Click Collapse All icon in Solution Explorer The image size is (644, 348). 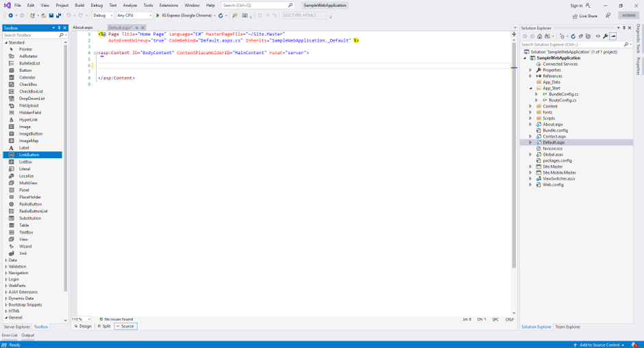(x=581, y=36)
